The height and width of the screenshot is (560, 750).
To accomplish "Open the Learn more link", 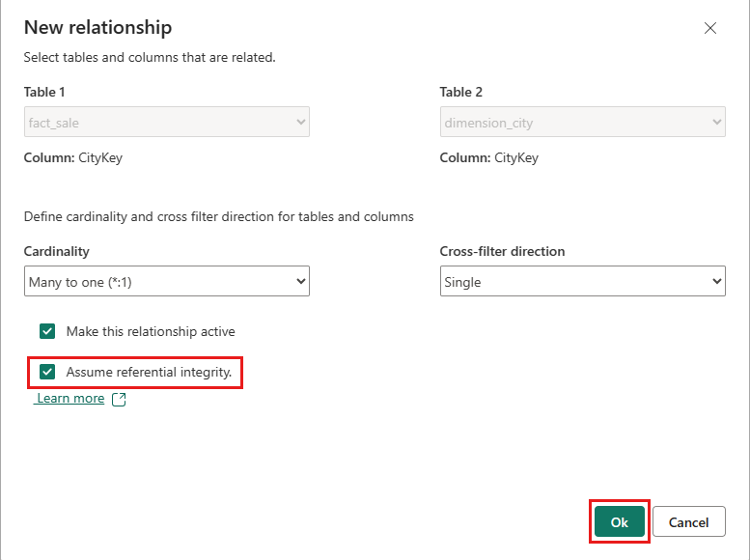I will (x=70, y=398).
